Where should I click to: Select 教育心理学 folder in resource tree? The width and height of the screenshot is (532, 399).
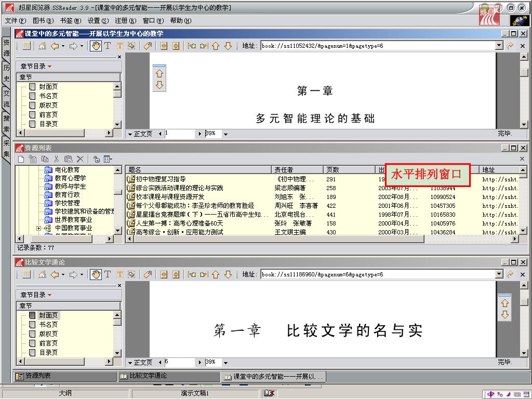[x=70, y=178]
